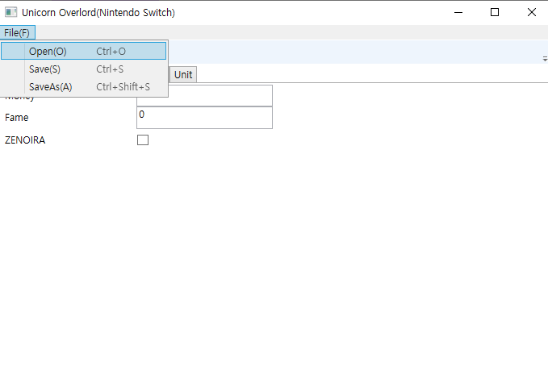Open the File(F) menu
The height and width of the screenshot is (392, 548).
[17, 32]
